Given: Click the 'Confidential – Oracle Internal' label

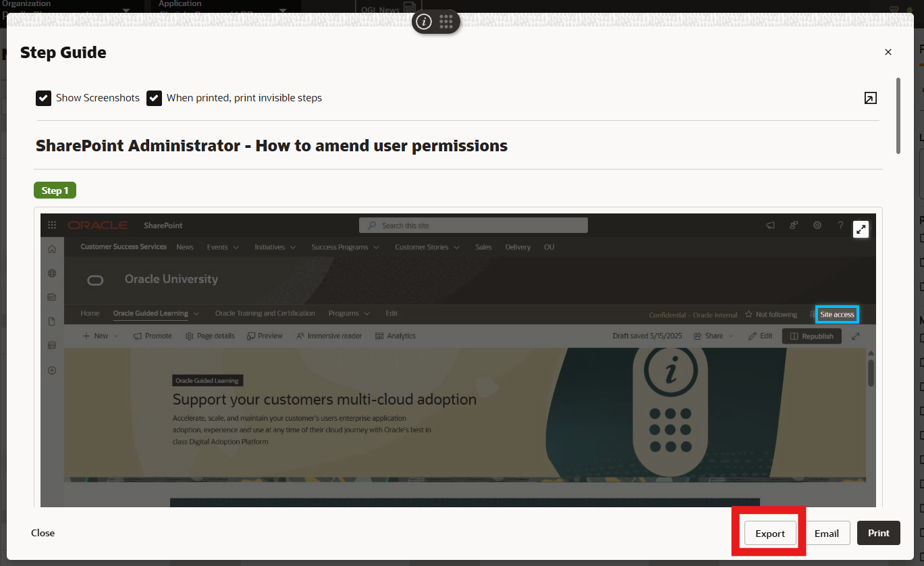Looking at the screenshot, I should [x=693, y=315].
